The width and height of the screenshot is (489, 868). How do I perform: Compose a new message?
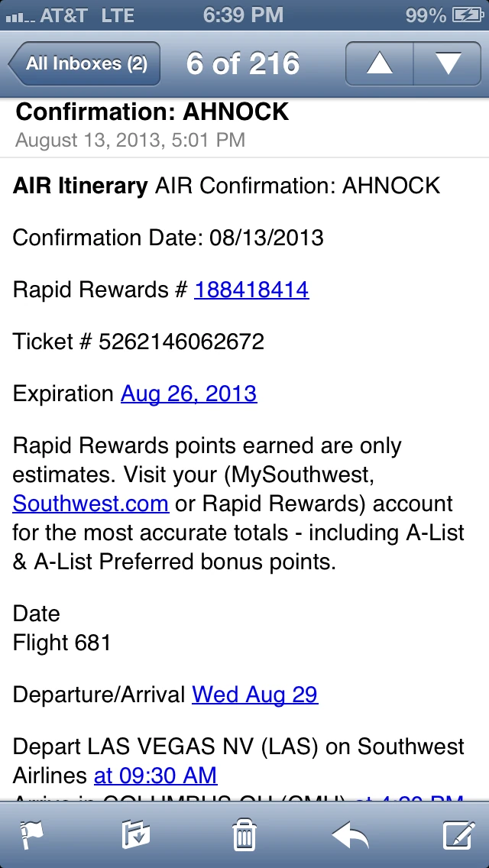[x=457, y=835]
